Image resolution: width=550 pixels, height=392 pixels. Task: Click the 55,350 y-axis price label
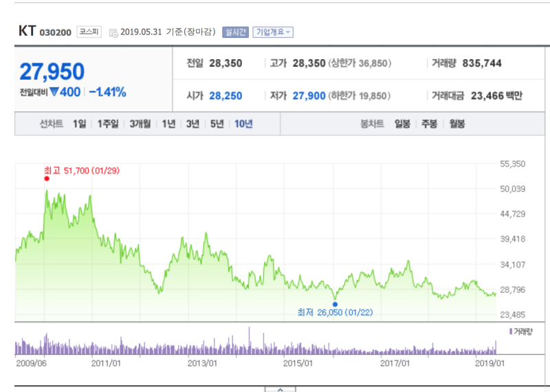[x=512, y=164]
